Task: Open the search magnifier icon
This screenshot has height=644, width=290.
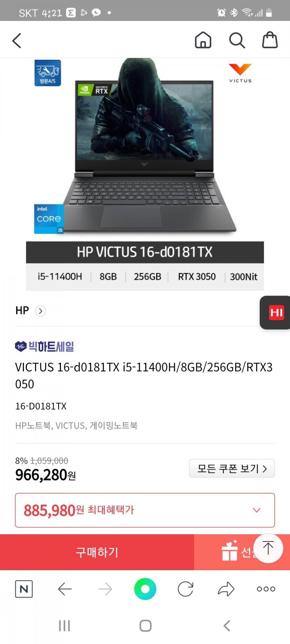Action: (x=237, y=40)
